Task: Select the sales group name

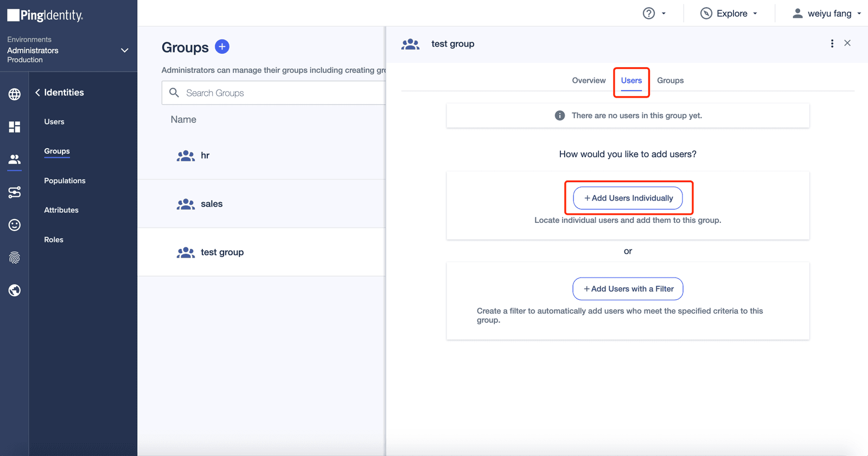Action: click(212, 204)
